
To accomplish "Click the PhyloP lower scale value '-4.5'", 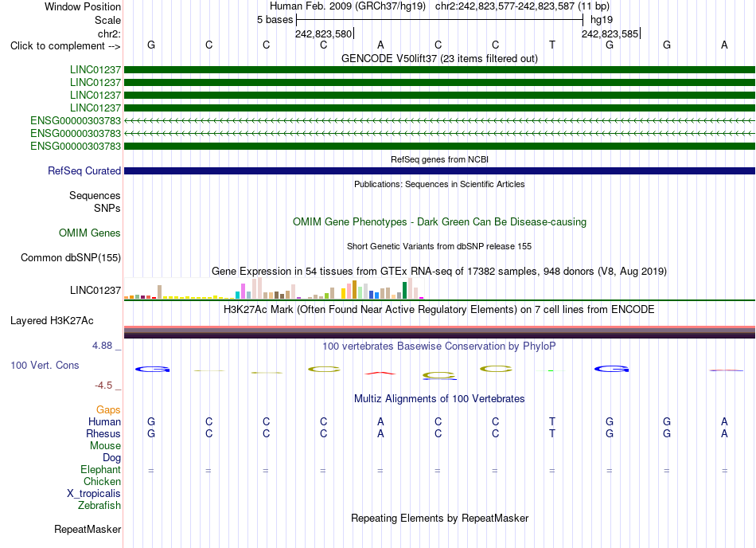I will click(x=103, y=385).
